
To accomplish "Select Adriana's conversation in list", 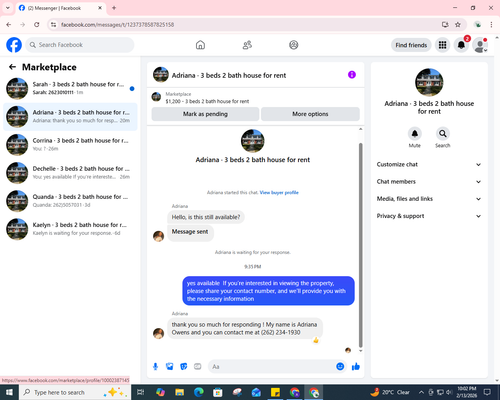I will tap(70, 117).
